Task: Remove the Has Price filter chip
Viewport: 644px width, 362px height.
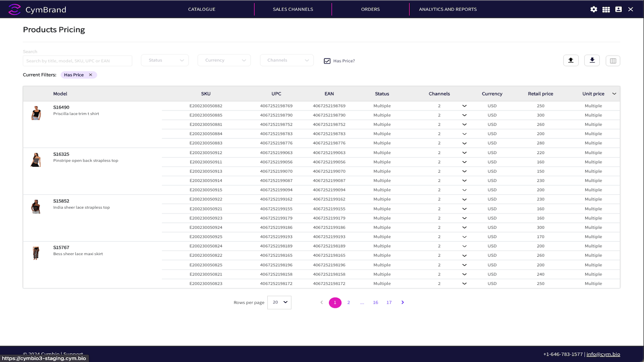Action: point(91,75)
